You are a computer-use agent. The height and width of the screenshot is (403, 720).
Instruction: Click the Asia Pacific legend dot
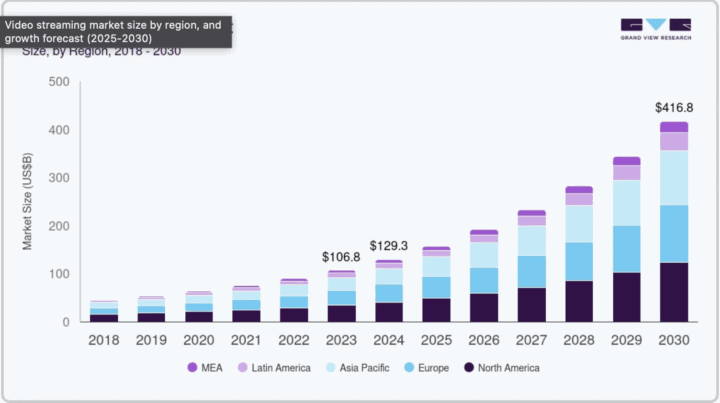click(x=331, y=368)
